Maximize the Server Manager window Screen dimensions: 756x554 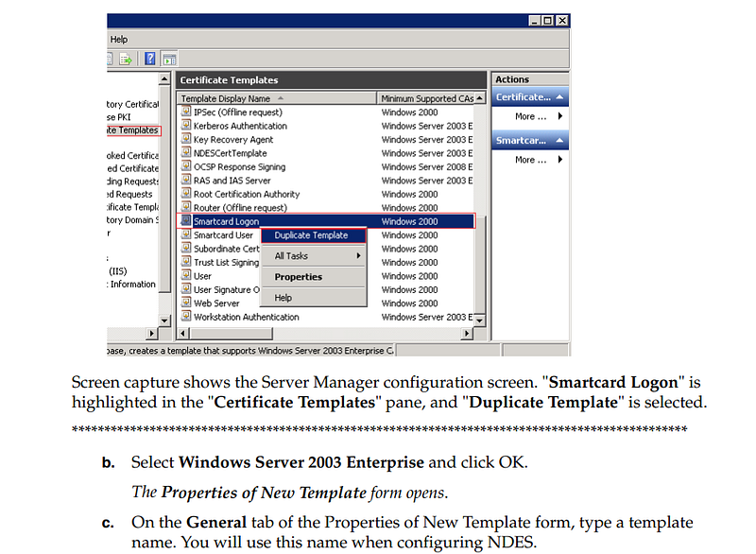tap(548, 20)
